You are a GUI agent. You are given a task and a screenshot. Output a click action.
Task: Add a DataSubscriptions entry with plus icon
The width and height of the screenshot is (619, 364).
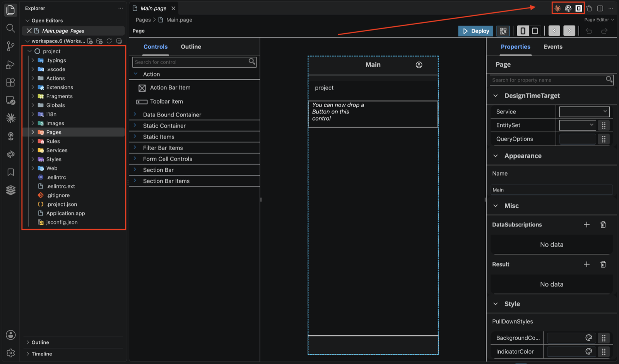pos(587,225)
